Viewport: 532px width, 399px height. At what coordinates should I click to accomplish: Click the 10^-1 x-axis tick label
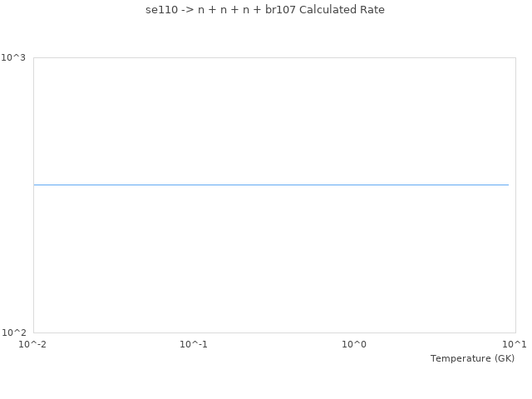coord(194,344)
